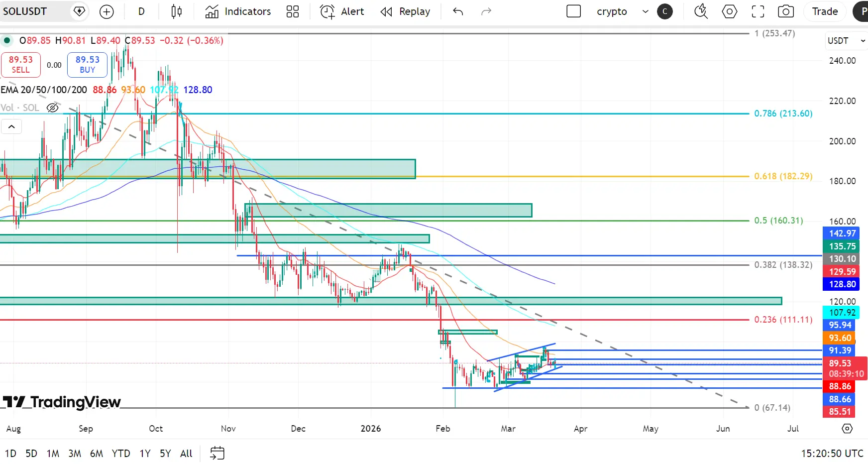Viewport: 868px width, 464px height.
Task: Take a chart snapshot with the camera icon
Action: 786,11
